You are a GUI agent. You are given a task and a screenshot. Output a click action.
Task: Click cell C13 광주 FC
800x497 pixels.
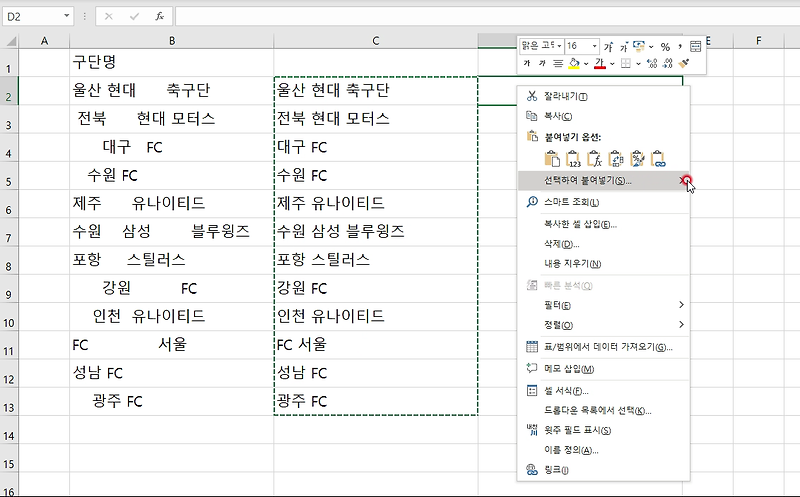pos(376,402)
